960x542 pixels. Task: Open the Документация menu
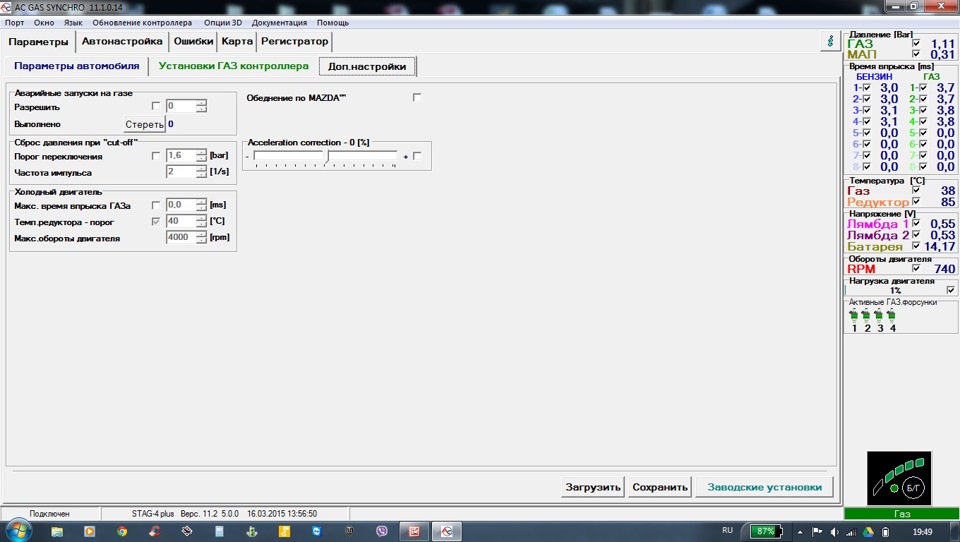[279, 23]
